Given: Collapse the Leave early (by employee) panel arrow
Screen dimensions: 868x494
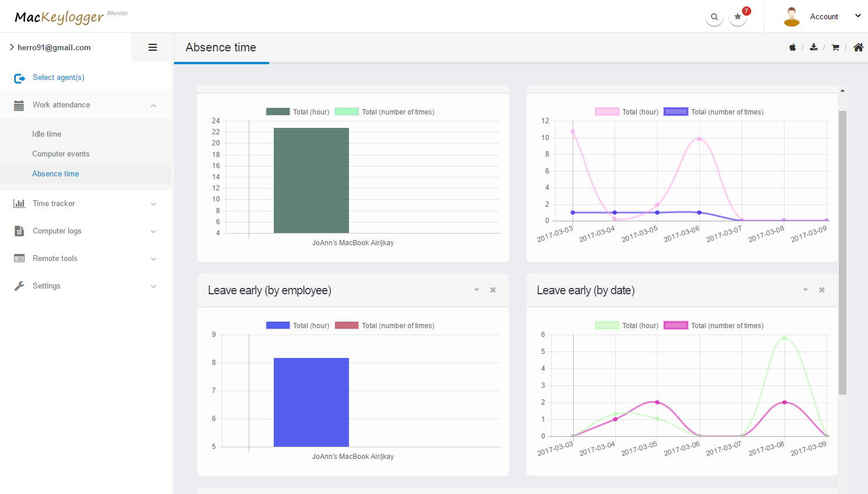Looking at the screenshot, I should click(x=476, y=290).
